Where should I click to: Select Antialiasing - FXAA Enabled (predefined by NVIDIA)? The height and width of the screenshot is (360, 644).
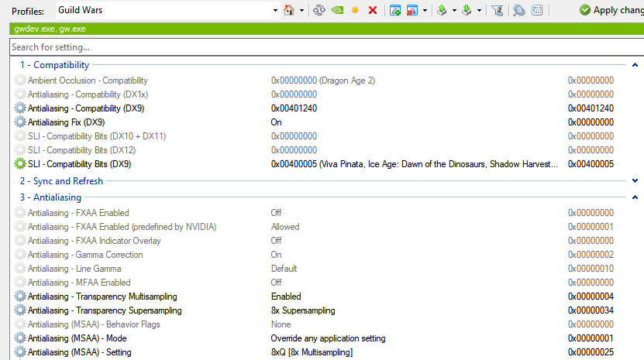122,227
